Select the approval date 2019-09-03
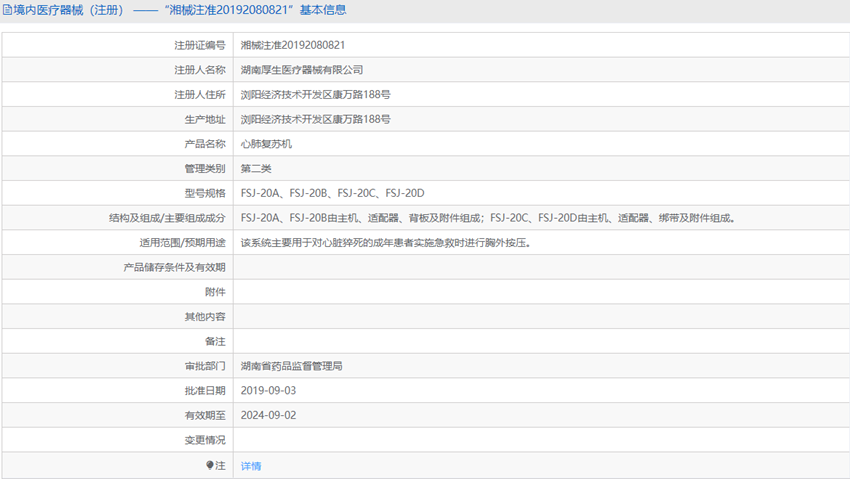The image size is (850, 479). (x=268, y=391)
